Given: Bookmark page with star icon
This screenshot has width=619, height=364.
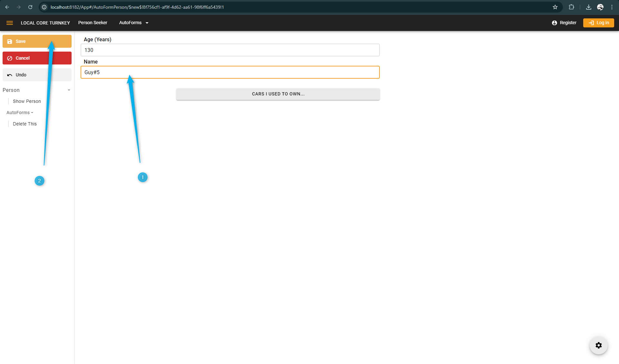Looking at the screenshot, I should [555, 7].
